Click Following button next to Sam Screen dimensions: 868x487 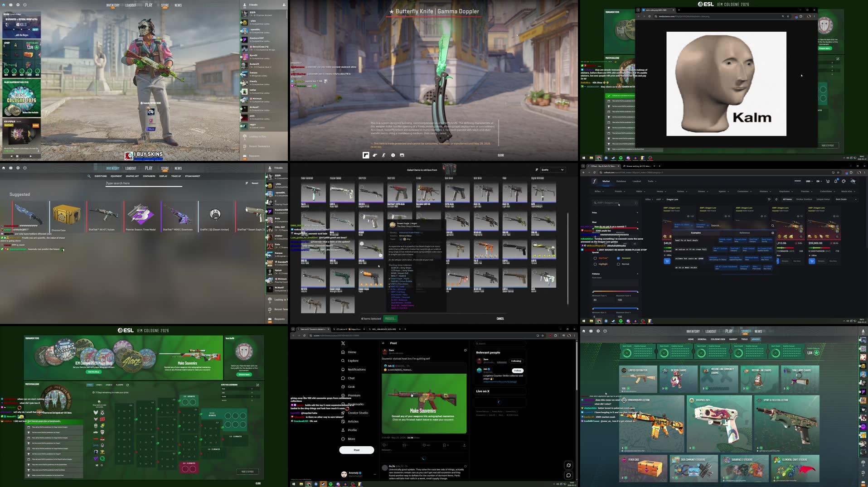tap(516, 361)
